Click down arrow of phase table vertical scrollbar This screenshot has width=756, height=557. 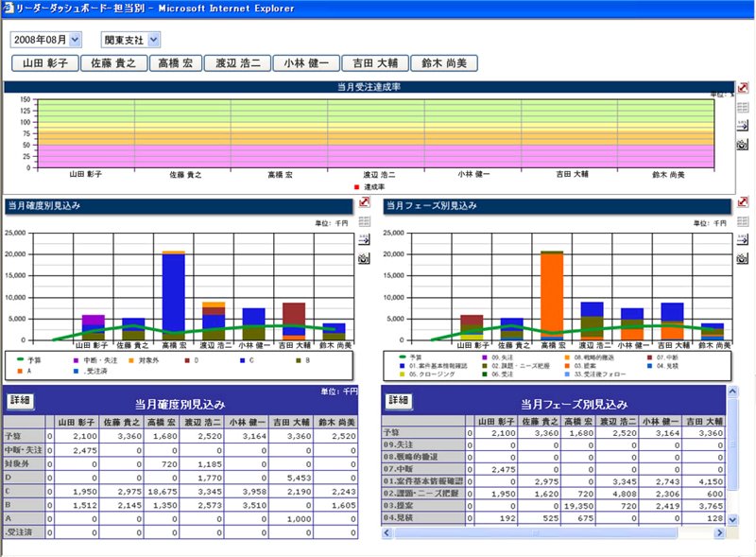point(732,520)
